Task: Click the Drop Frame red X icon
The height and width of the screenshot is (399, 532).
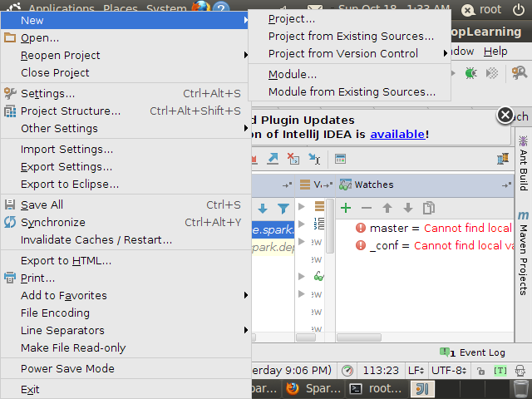Action: tap(293, 159)
